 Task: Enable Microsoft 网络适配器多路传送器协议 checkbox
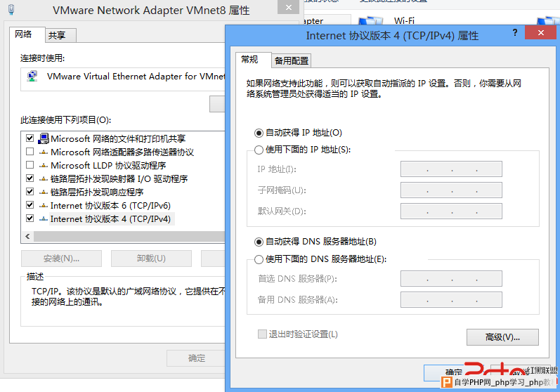(30, 152)
